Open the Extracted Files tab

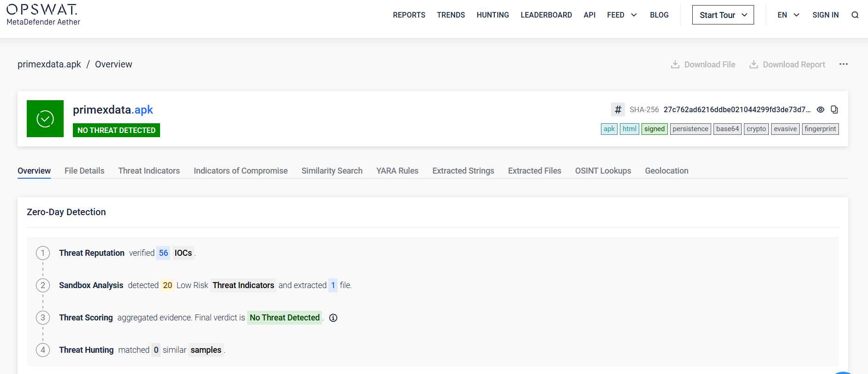point(535,171)
